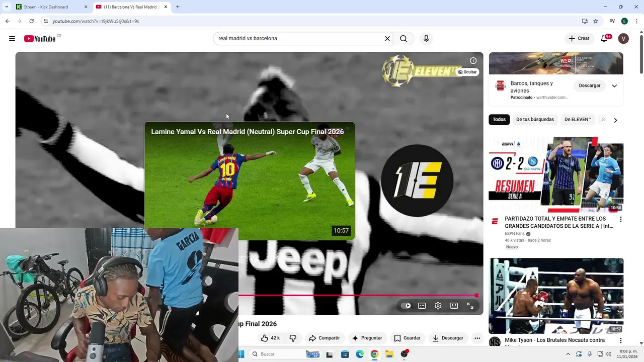The height and width of the screenshot is (362, 644).
Task: Click the Windows taskbar Buscar search box
Action: click(x=285, y=354)
